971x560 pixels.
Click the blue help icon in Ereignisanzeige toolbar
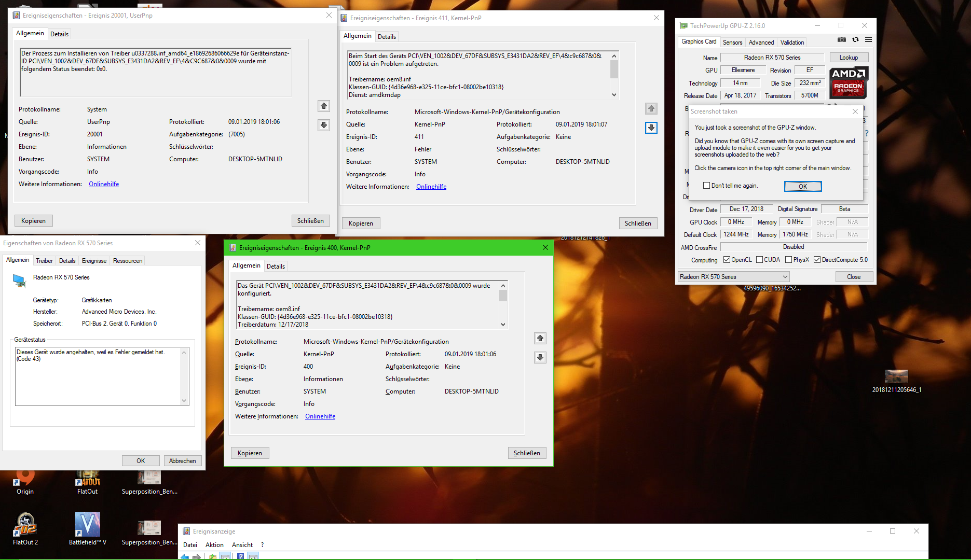click(x=240, y=556)
